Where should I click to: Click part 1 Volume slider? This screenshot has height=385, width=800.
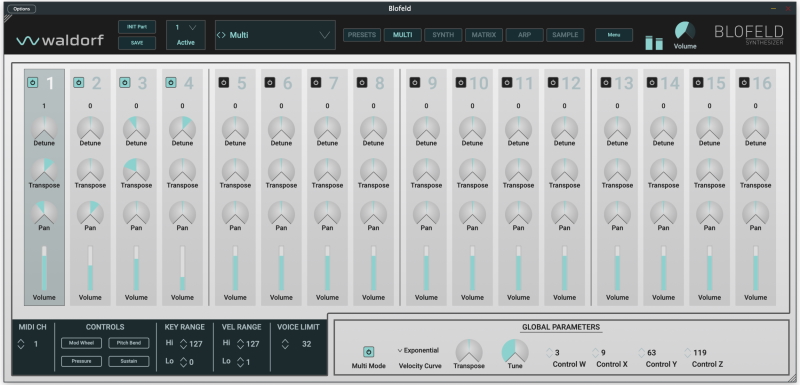(44, 268)
